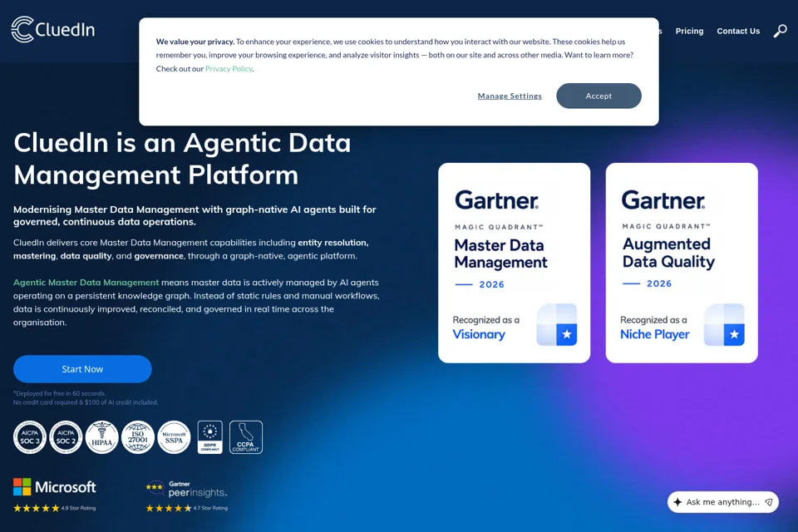The width and height of the screenshot is (798, 532).
Task: Click the AICPA SOC 3 badge
Action: (x=30, y=436)
